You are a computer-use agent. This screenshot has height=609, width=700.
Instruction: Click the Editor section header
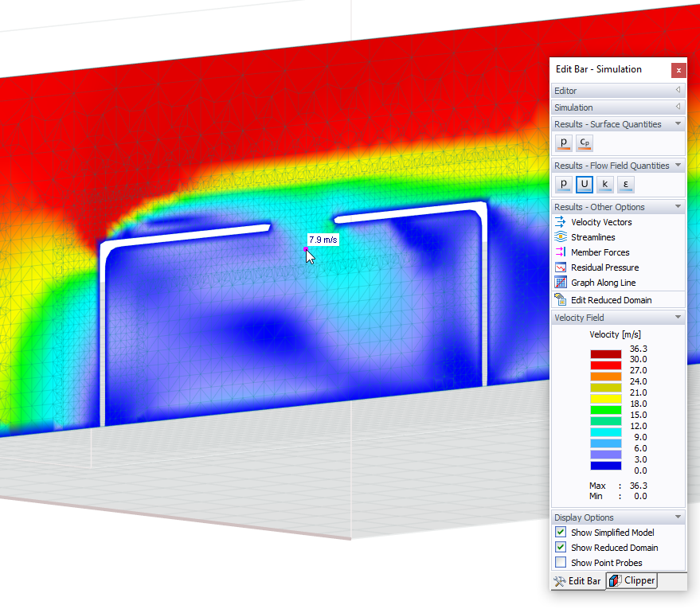[x=618, y=91]
